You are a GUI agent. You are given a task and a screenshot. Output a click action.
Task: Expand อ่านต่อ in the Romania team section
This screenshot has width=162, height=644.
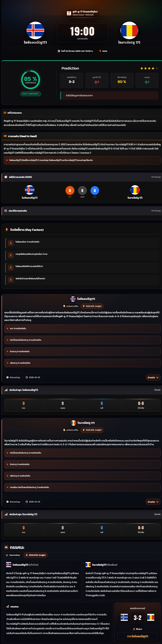coord(153,502)
